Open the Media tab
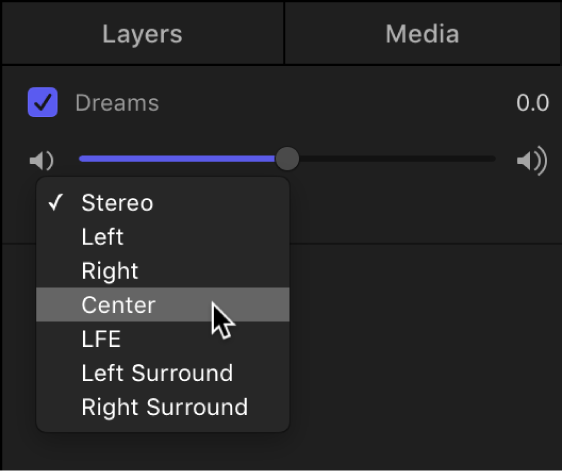Screen dimensions: 564x471 coord(423,34)
